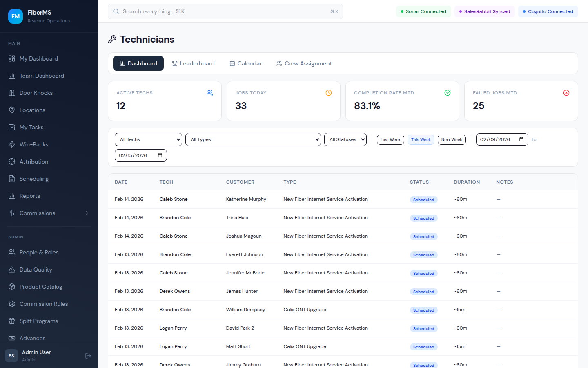Switch to the Leaderboard tab
This screenshot has height=368, width=588.
193,63
